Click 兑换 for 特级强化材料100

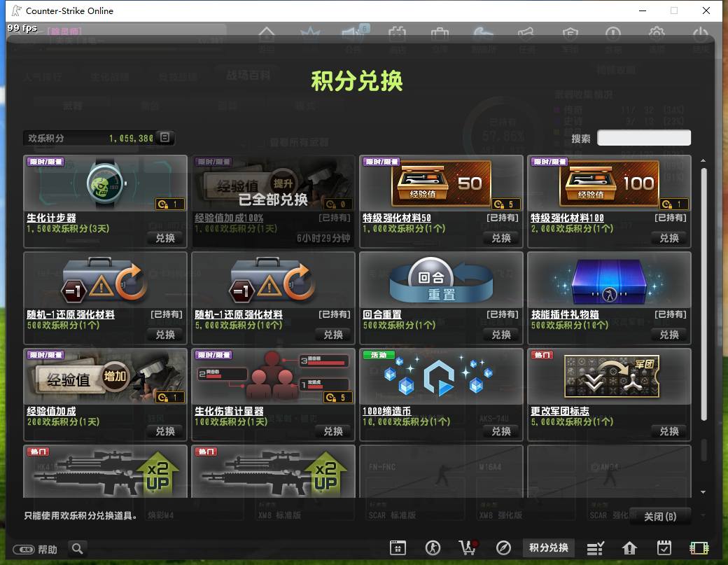point(669,238)
